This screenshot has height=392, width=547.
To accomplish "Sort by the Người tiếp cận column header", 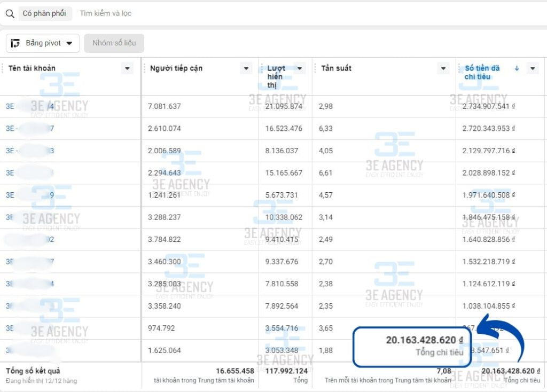I will (176, 68).
